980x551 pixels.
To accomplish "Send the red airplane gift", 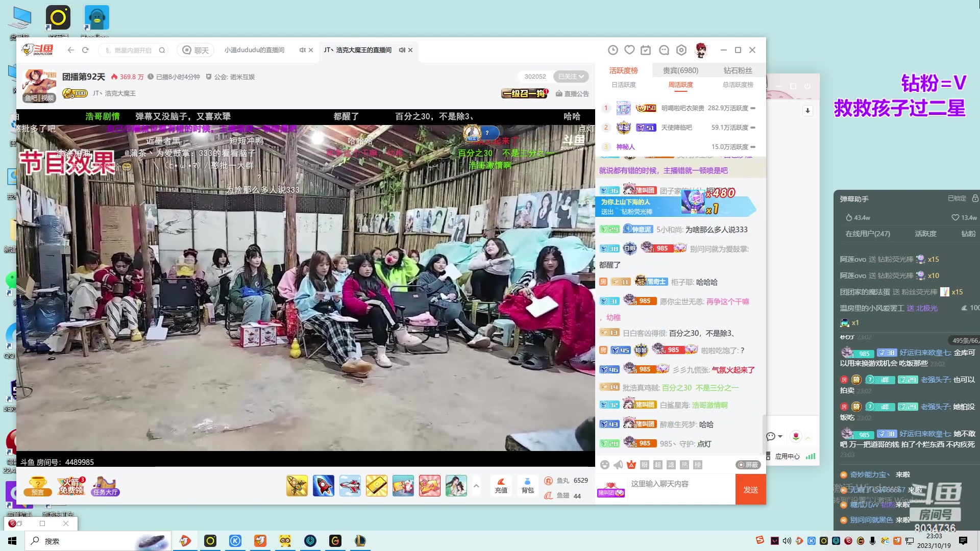I will point(350,486).
